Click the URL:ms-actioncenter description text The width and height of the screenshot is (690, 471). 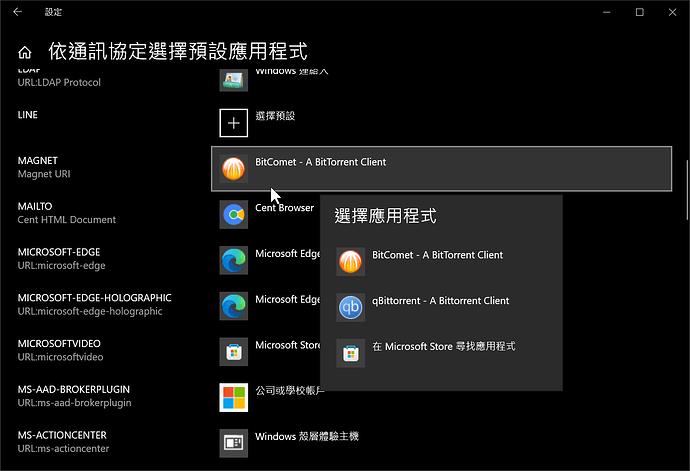click(x=63, y=449)
